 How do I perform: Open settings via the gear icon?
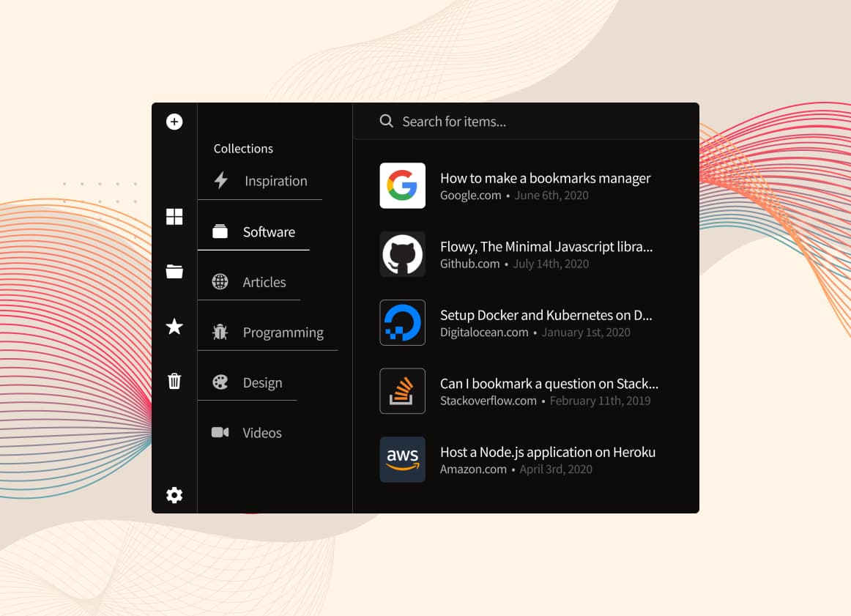coord(174,495)
